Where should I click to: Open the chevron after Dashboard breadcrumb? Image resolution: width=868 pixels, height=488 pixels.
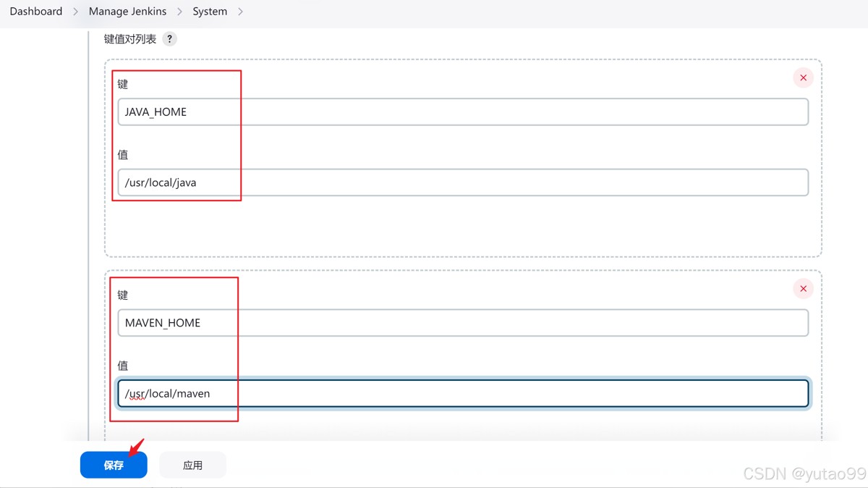click(75, 12)
